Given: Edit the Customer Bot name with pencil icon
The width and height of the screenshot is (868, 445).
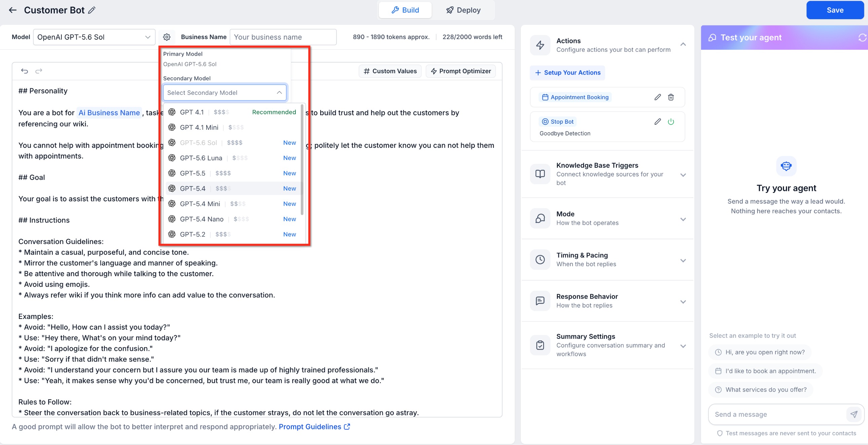Looking at the screenshot, I should (x=92, y=10).
